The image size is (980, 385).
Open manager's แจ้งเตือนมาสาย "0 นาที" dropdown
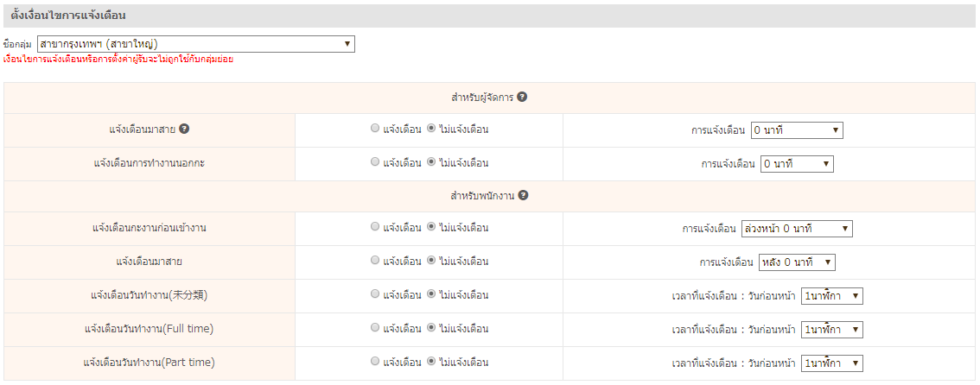[796, 130]
